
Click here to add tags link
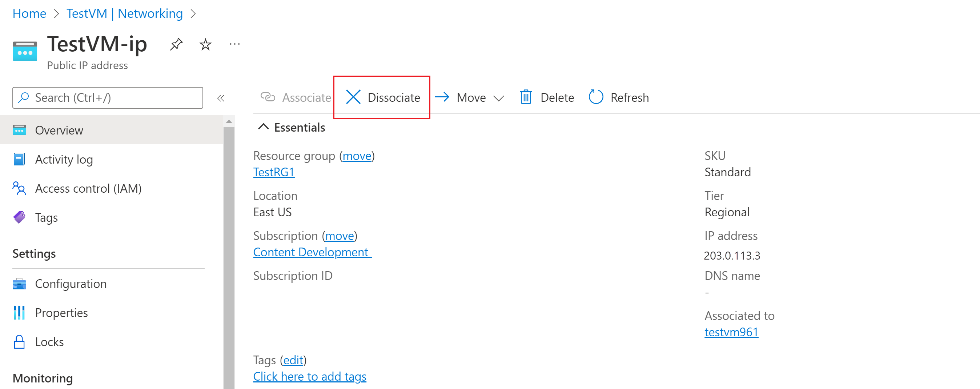point(310,376)
